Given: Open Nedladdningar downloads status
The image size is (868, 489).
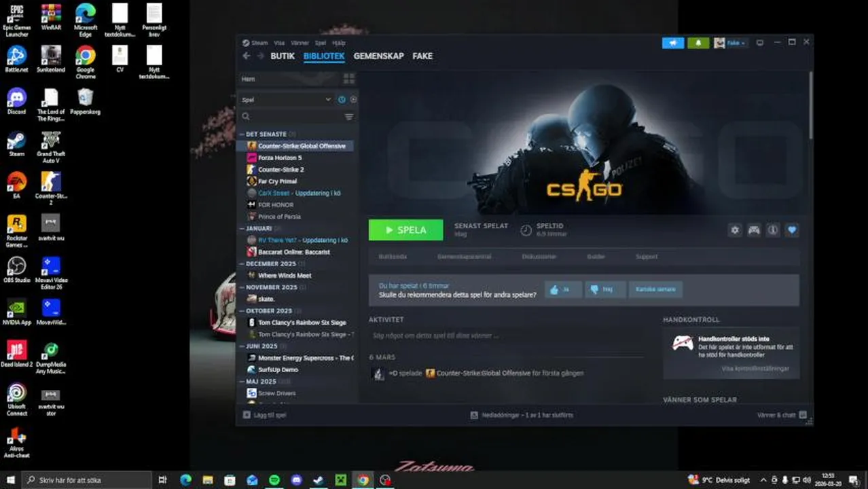Looking at the screenshot, I should [521, 415].
